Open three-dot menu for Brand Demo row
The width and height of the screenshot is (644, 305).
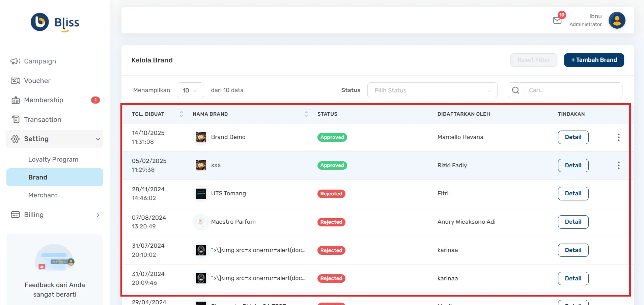coord(618,137)
